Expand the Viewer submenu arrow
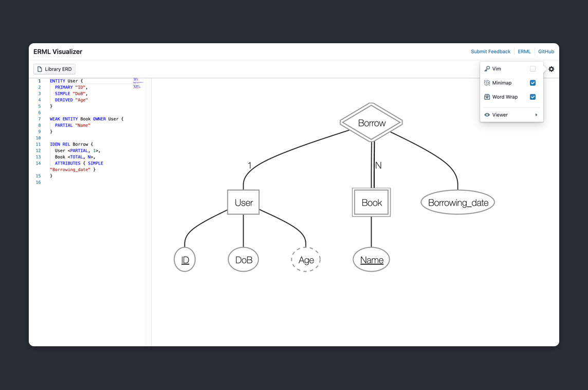Screen dimensions: 588x390 (x=536, y=115)
